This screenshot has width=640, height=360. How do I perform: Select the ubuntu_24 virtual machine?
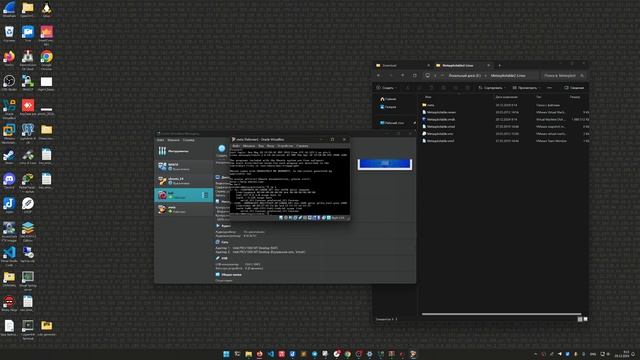click(183, 180)
